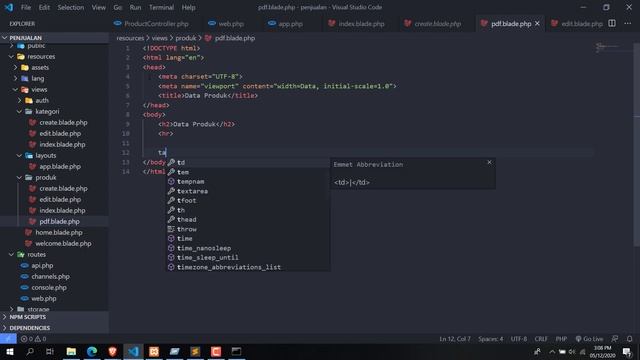640x360 pixels.
Task: Open the File menu
Action: tap(26, 7)
